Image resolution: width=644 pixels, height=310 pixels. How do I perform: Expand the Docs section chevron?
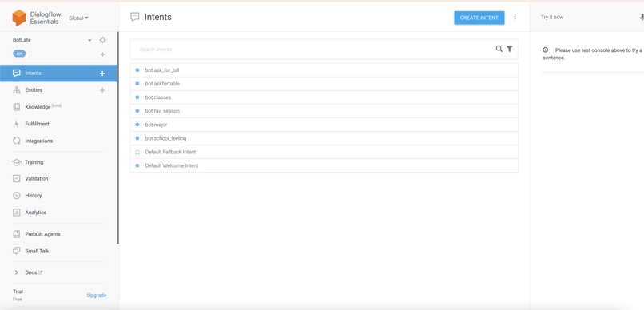17,272
